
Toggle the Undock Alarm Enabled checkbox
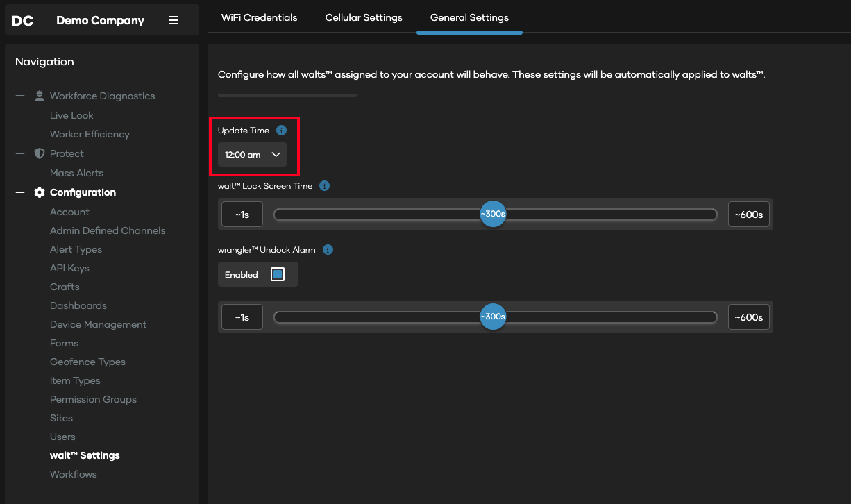click(278, 275)
